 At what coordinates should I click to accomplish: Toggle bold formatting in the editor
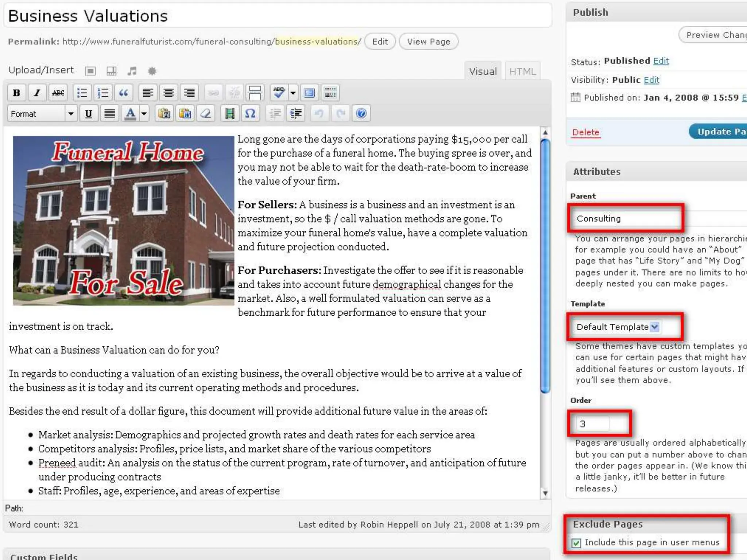[x=16, y=93]
